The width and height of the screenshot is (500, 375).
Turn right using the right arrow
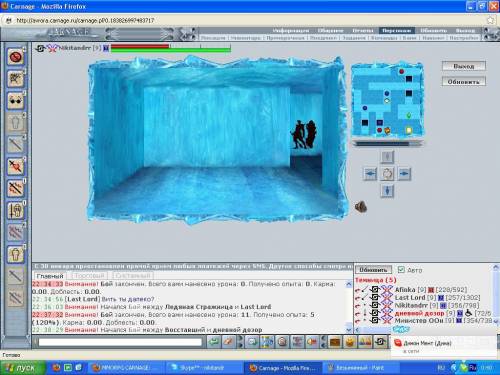(404, 174)
